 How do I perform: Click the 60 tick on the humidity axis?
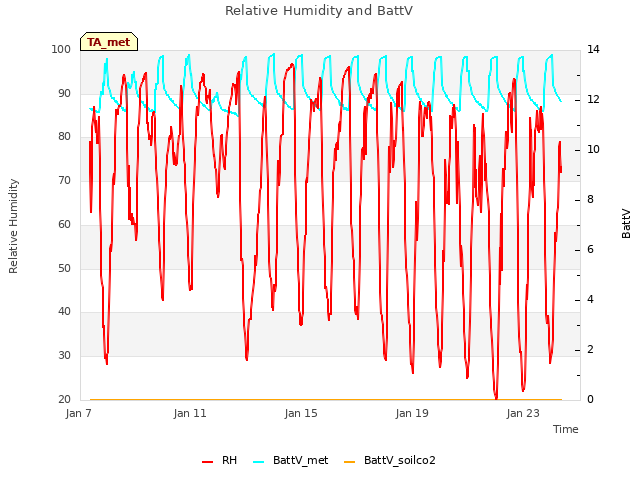[x=64, y=224]
